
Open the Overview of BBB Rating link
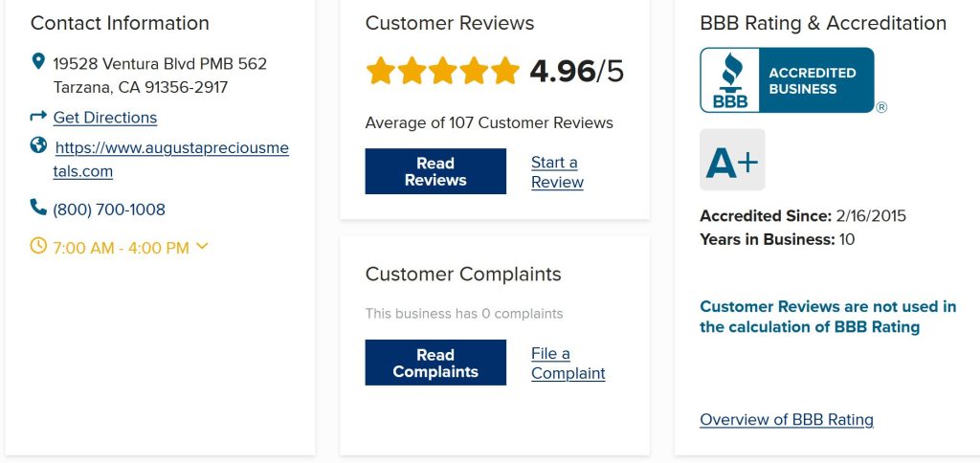click(787, 419)
